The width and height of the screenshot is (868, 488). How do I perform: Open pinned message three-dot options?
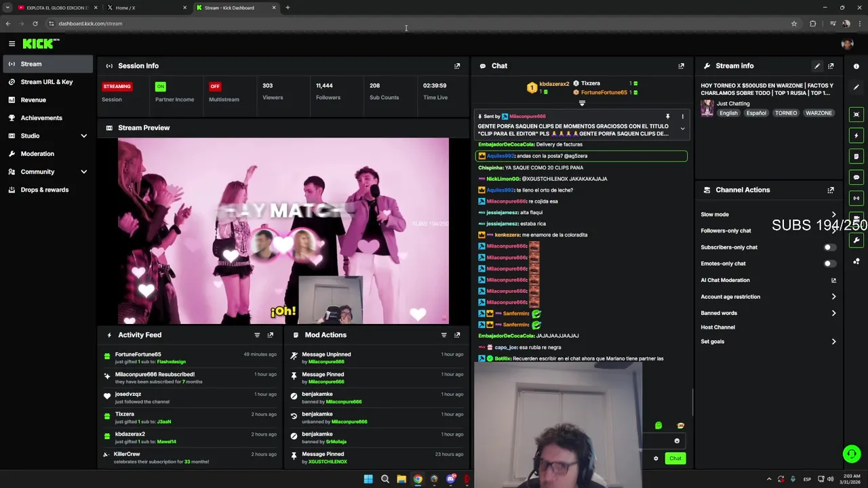pos(682,117)
